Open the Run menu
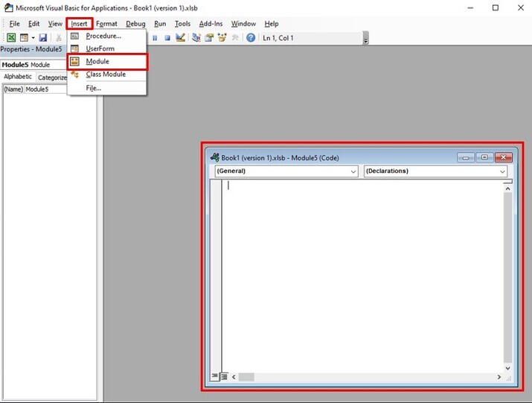The height and width of the screenshot is (403, 532). [160, 24]
